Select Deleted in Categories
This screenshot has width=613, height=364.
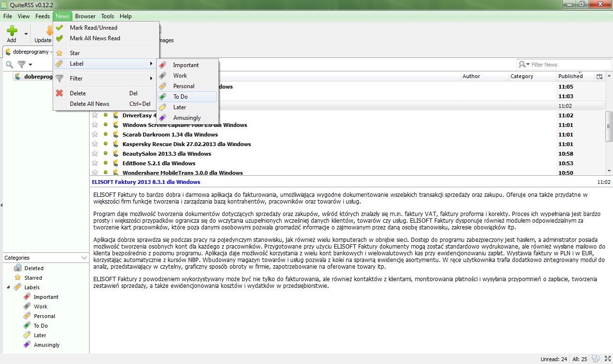[34, 268]
